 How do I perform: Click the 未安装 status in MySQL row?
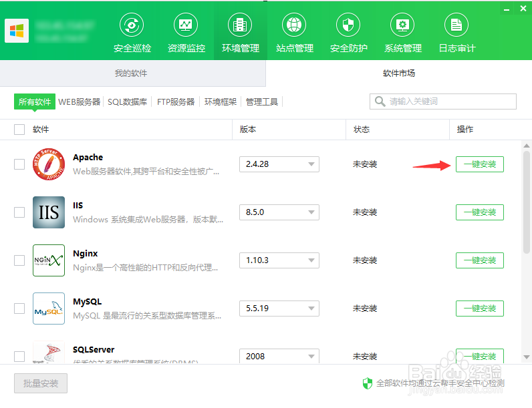coord(365,309)
